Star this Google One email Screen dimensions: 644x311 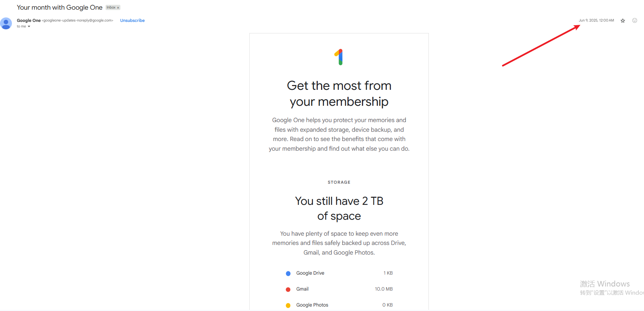pos(623,21)
